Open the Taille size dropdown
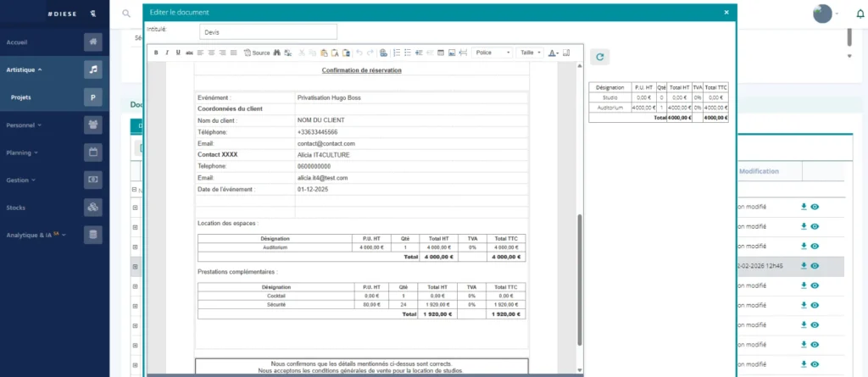Screen dimensions: 868x377 click(531, 53)
